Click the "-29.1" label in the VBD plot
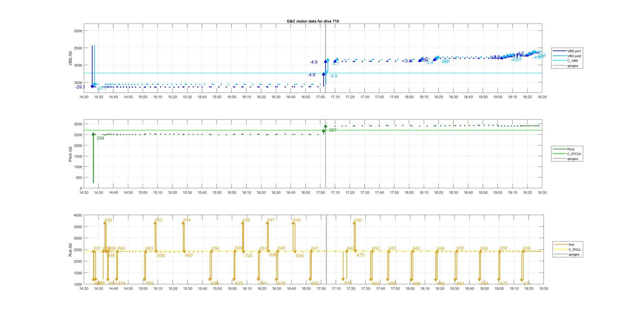 coord(80,87)
